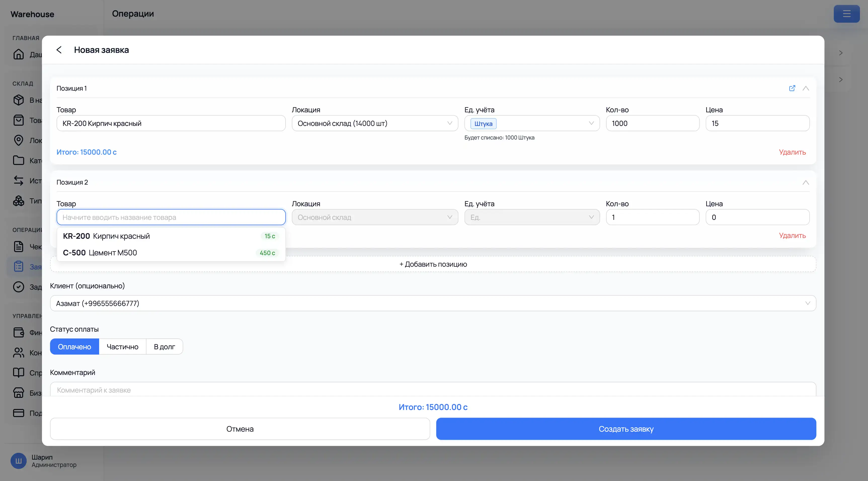Select the Частично payment status
Screen dimensions: 868x481
[x=122, y=347]
